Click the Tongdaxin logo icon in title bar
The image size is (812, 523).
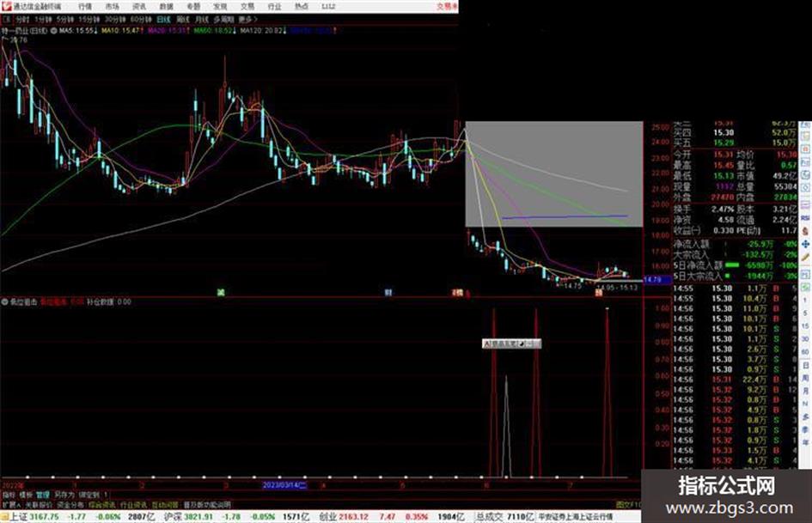click(6, 6)
